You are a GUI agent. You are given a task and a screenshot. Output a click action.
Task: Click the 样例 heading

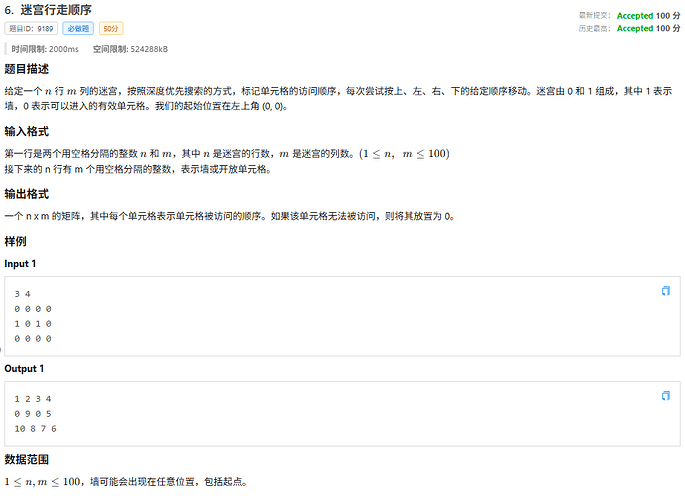[15, 241]
